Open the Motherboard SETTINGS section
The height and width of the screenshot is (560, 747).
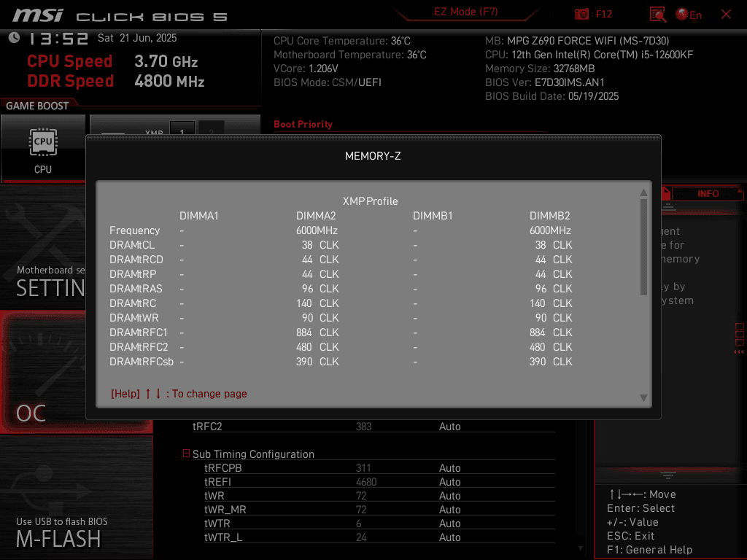(x=43, y=248)
